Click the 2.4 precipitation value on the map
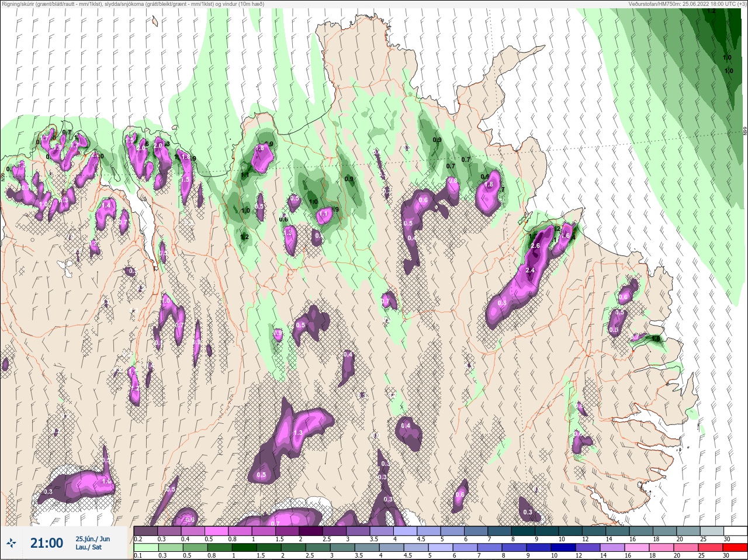 point(531,270)
